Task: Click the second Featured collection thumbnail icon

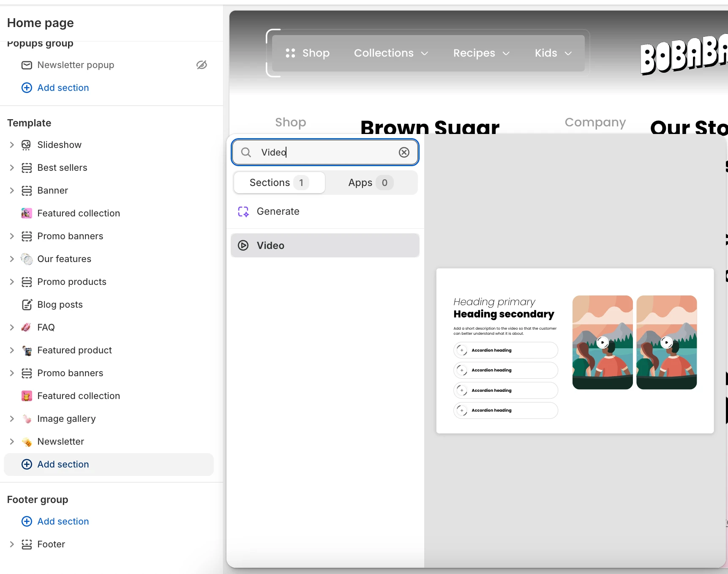Action: point(27,396)
